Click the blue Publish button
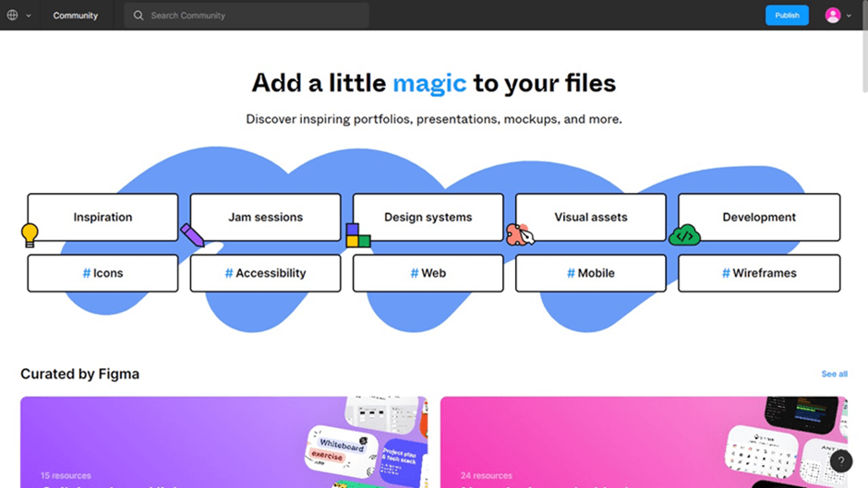 [787, 16]
